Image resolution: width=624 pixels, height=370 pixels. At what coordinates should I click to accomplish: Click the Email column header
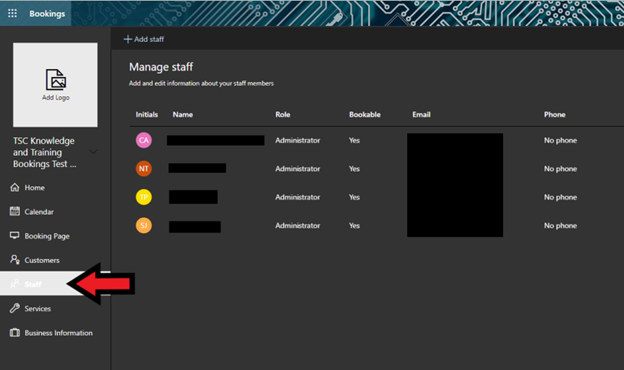click(x=421, y=115)
